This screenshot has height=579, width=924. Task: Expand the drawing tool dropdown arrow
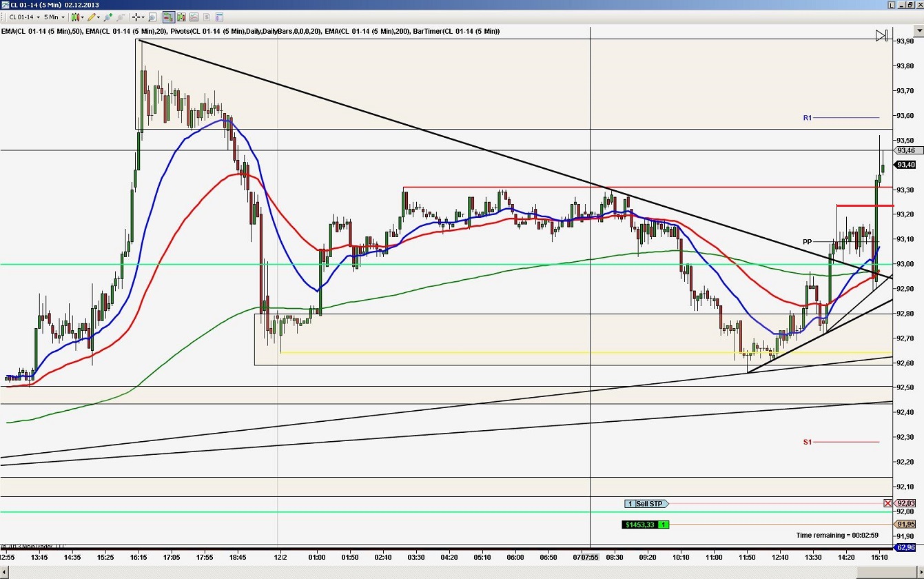tap(99, 17)
